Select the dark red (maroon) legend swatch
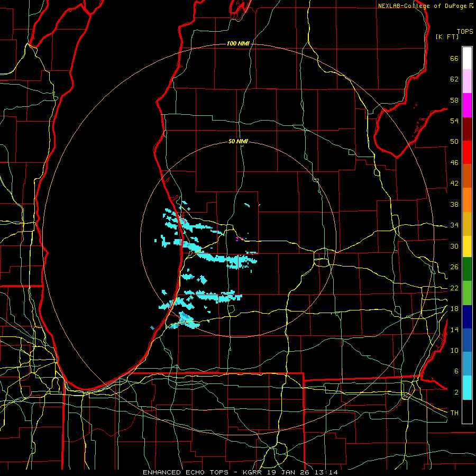The height and width of the screenshot is (476, 476). pyautogui.click(x=467, y=129)
